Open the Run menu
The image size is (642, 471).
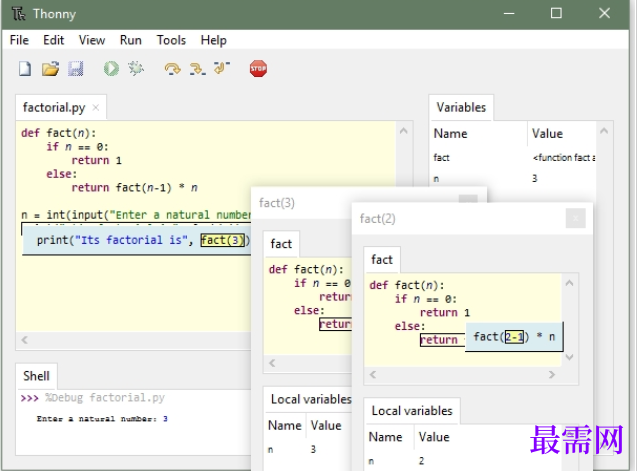tap(131, 40)
